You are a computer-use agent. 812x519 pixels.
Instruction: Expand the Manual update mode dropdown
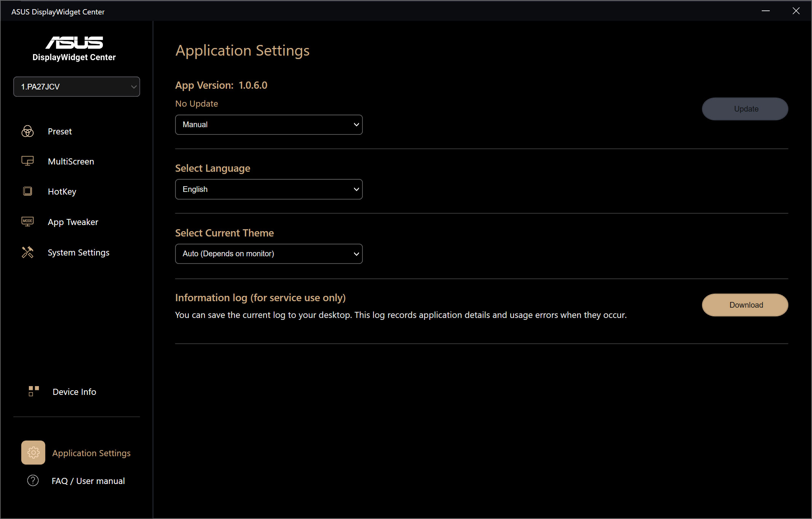click(269, 125)
